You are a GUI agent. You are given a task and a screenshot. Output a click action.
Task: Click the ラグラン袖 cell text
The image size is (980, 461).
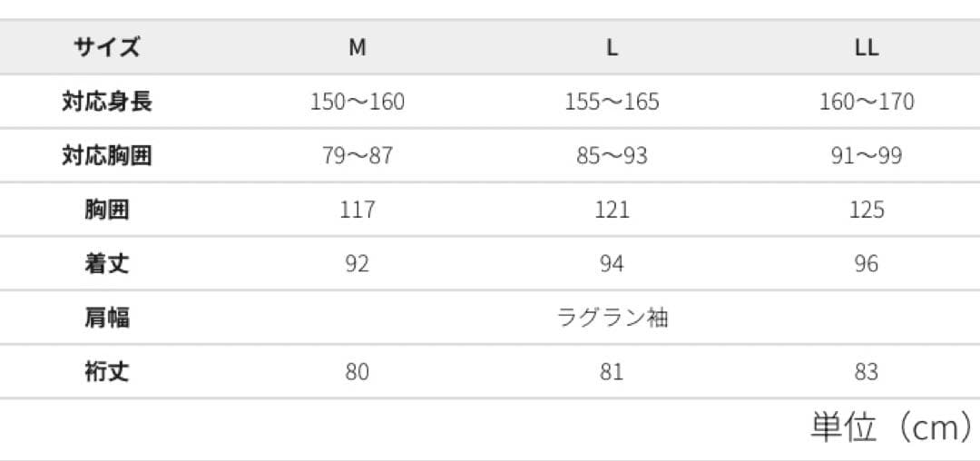[x=612, y=318]
